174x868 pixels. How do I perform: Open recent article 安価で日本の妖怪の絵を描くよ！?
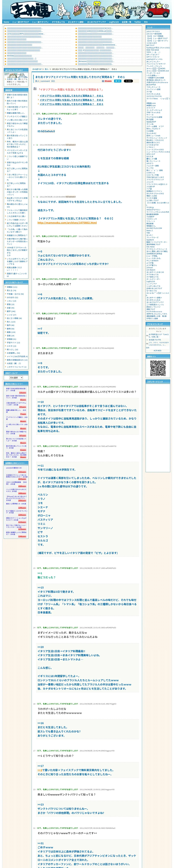[x=17, y=96]
